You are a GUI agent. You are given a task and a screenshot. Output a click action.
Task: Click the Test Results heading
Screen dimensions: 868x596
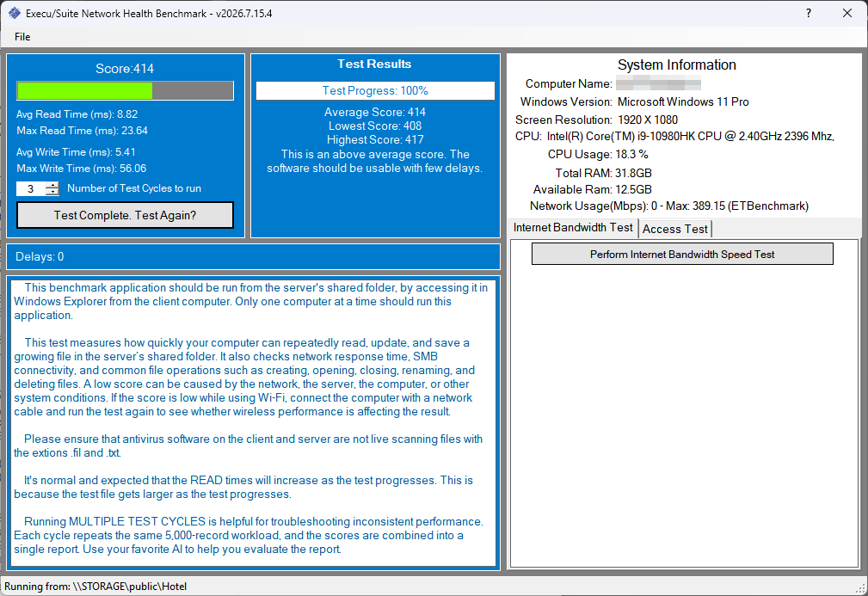(x=374, y=65)
